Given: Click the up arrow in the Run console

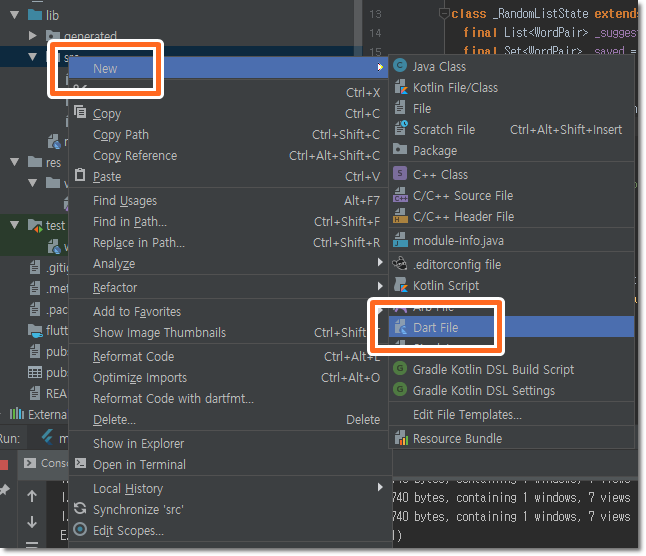Looking at the screenshot, I should [x=32, y=496].
